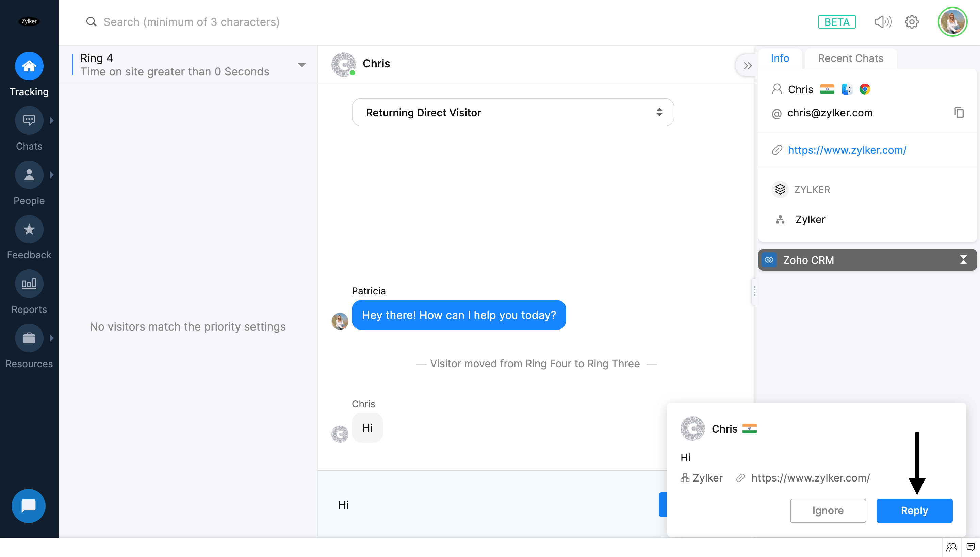Click the ZYLKER layers icon

coord(780,189)
